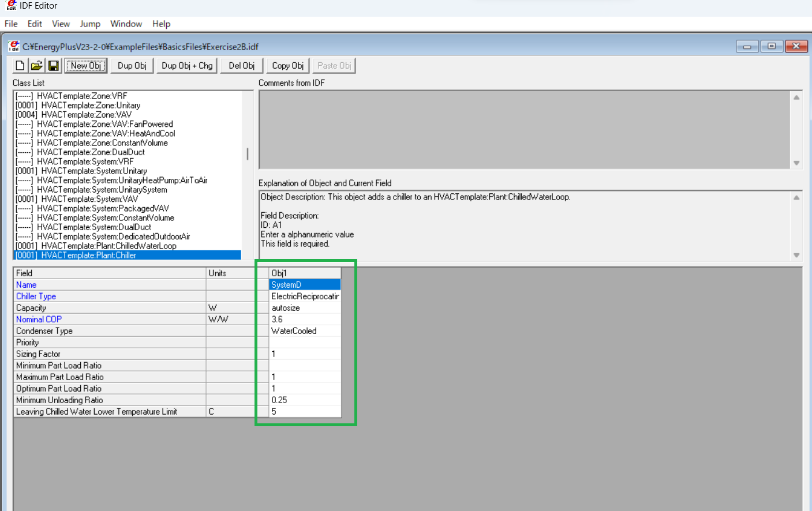Click the Comments from IDF scroll up arrow
This screenshot has width=812, height=511.
(796, 97)
